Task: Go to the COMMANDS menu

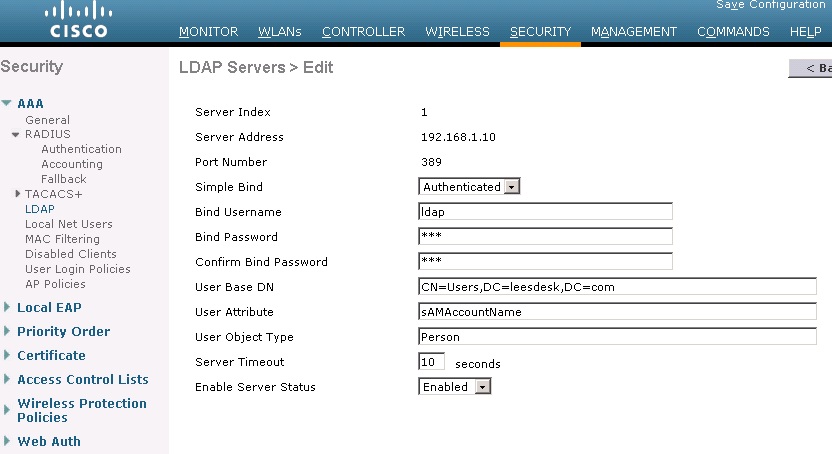Action: (733, 32)
